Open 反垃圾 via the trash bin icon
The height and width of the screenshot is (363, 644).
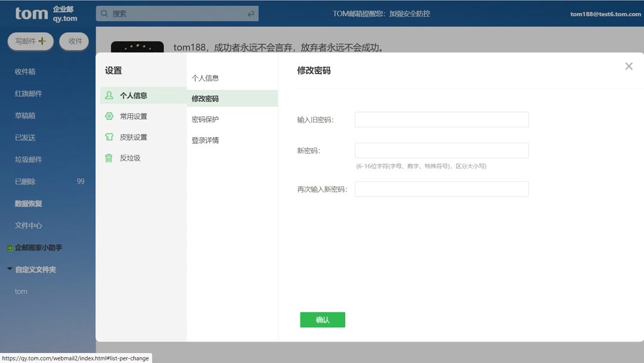click(109, 158)
